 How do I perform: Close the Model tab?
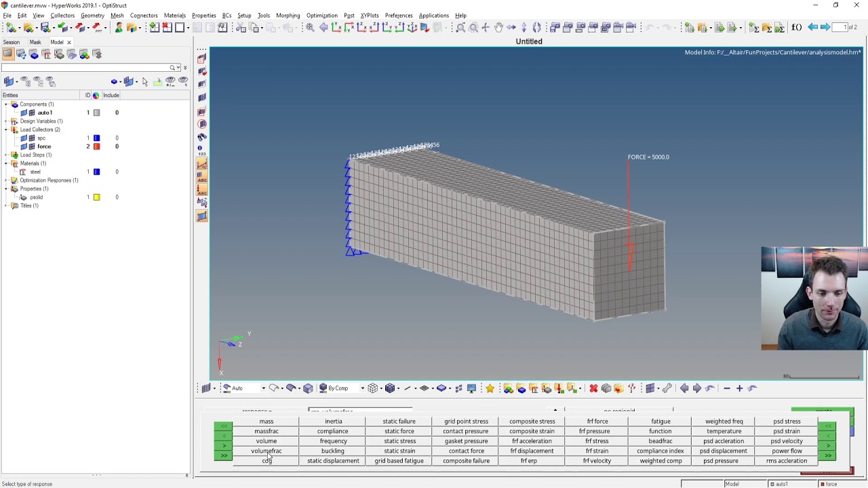tap(68, 42)
